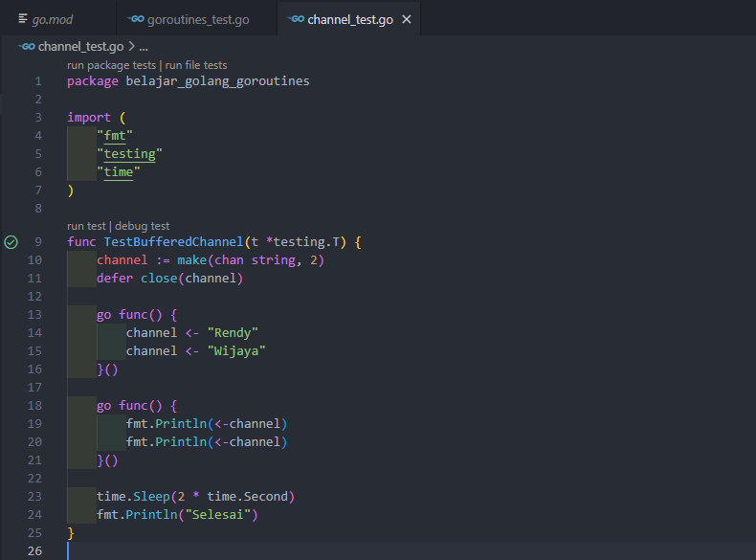Click fmt.Println on line 19
The image size is (756, 560).
point(167,424)
